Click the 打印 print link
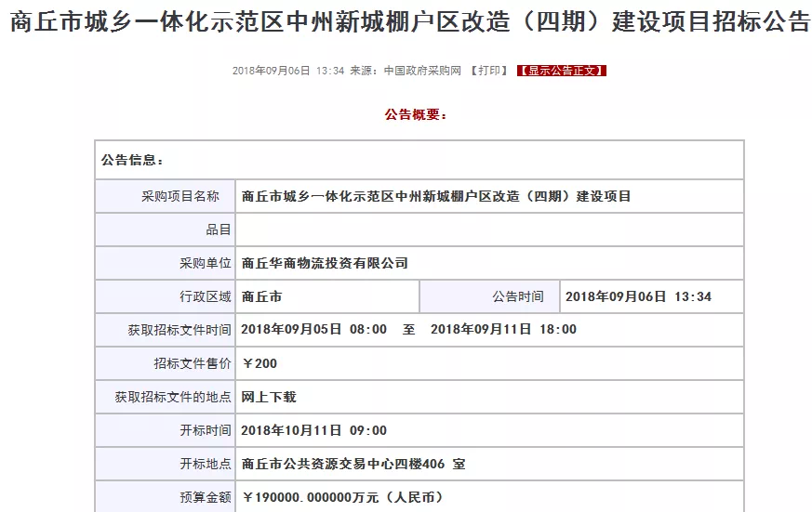 (x=489, y=71)
